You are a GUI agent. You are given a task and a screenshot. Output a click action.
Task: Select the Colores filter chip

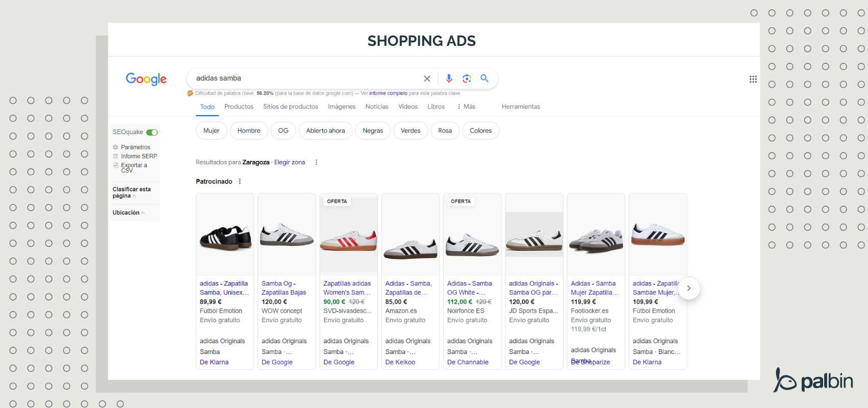click(480, 131)
